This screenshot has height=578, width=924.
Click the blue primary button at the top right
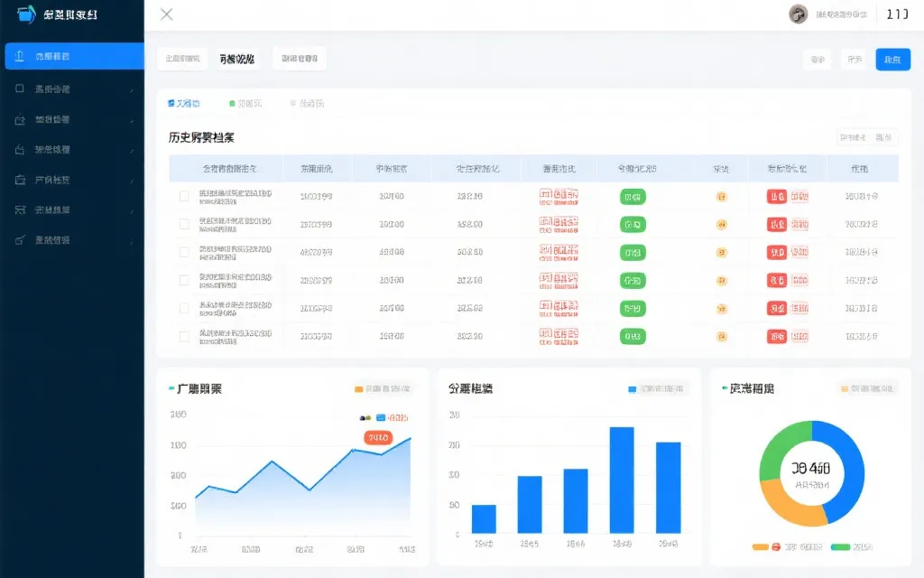[x=893, y=57]
